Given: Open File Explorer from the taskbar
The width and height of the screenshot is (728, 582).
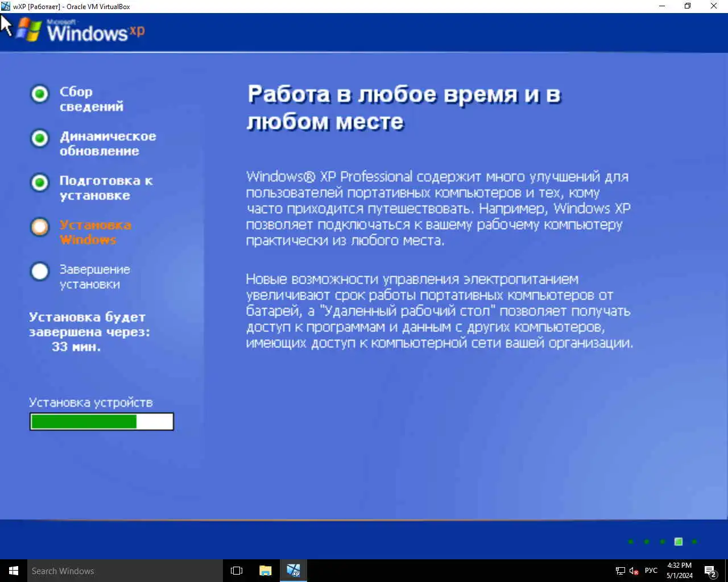Looking at the screenshot, I should 265,571.
